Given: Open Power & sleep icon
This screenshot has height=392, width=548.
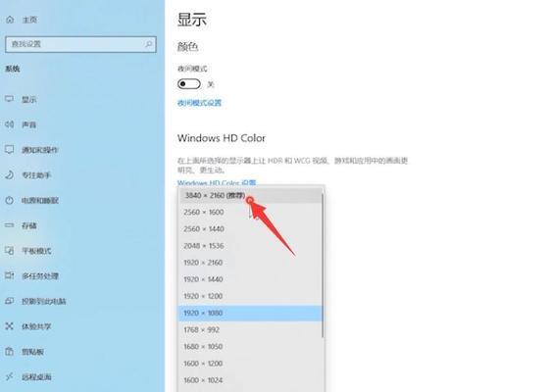Looking at the screenshot, I should (x=10, y=200).
